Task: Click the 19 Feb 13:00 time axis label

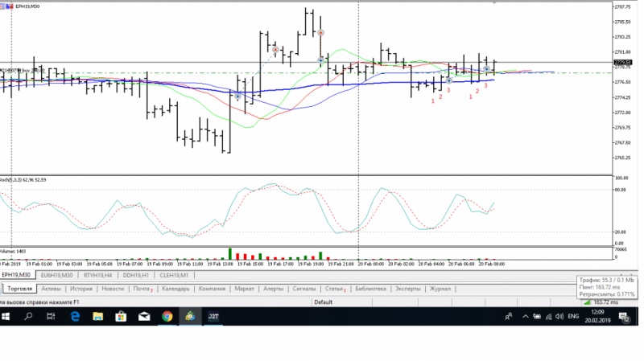Action: click(x=220, y=264)
